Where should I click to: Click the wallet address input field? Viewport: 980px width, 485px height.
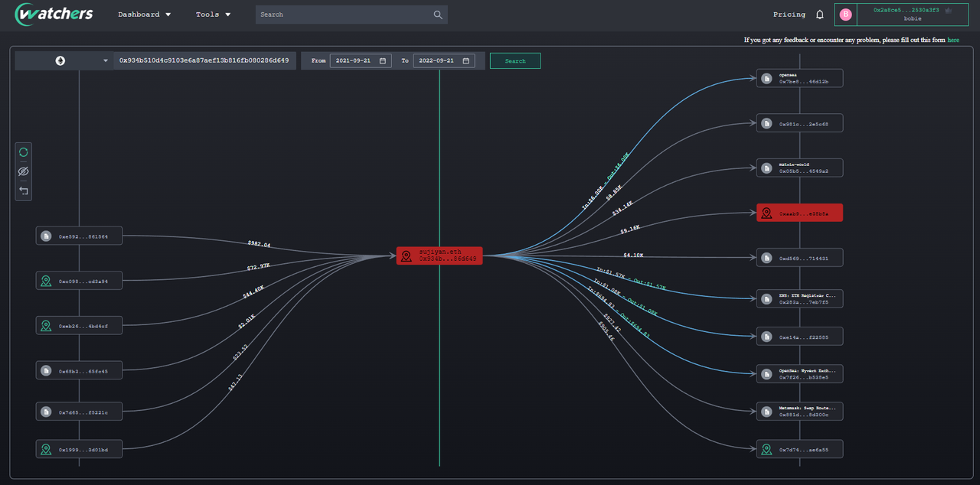(x=204, y=60)
